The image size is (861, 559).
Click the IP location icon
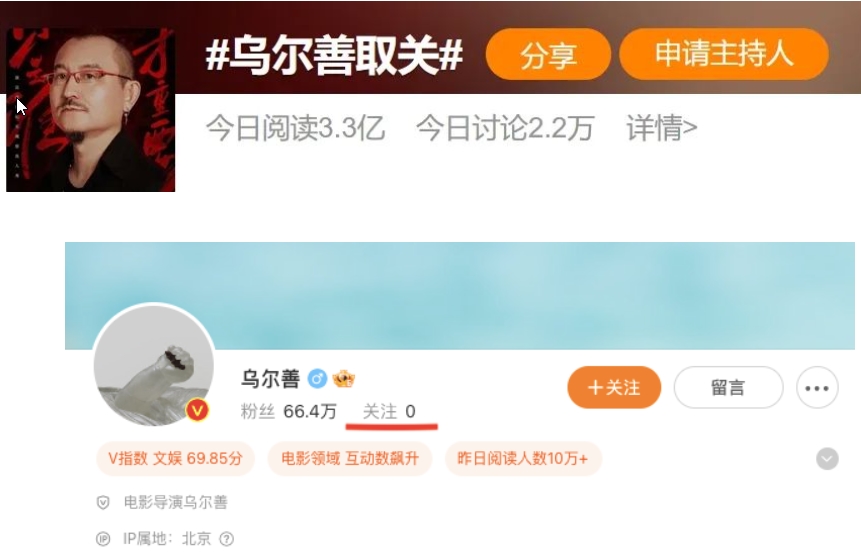[x=103, y=539]
